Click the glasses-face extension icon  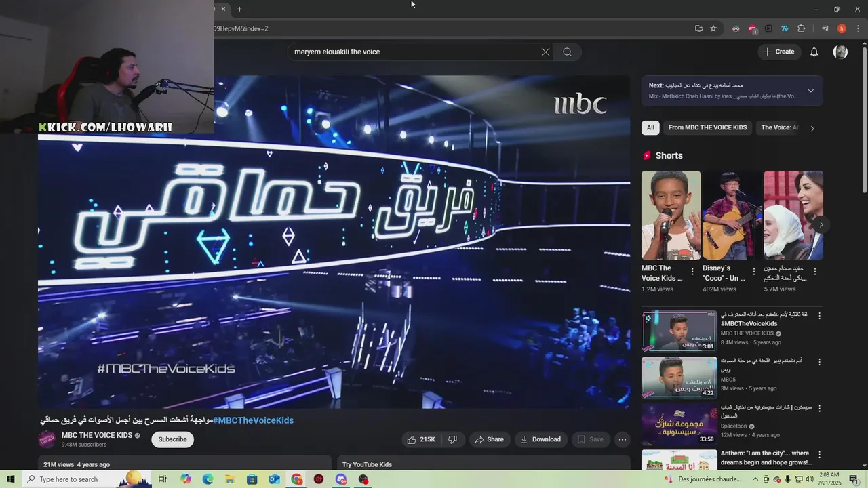click(x=736, y=28)
